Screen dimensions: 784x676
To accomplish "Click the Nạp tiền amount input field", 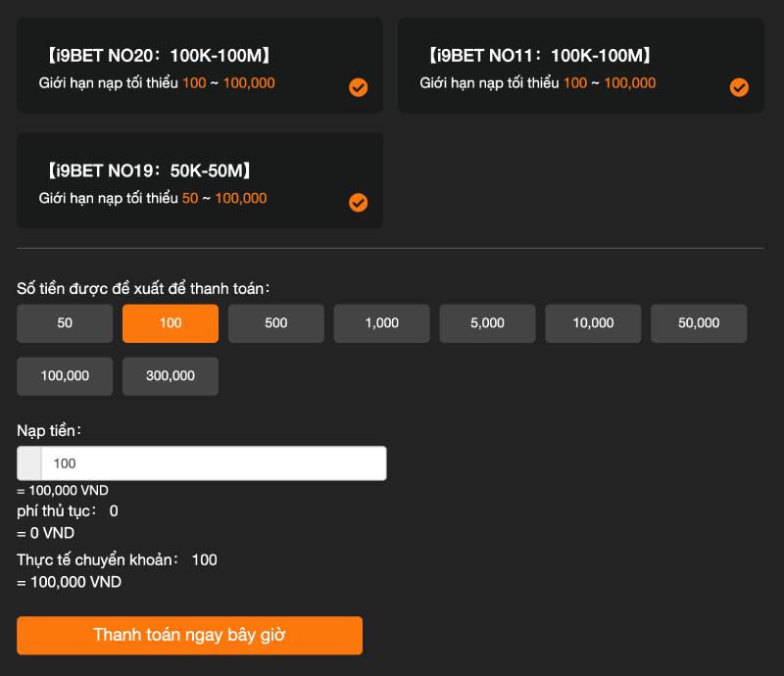I will click(214, 463).
